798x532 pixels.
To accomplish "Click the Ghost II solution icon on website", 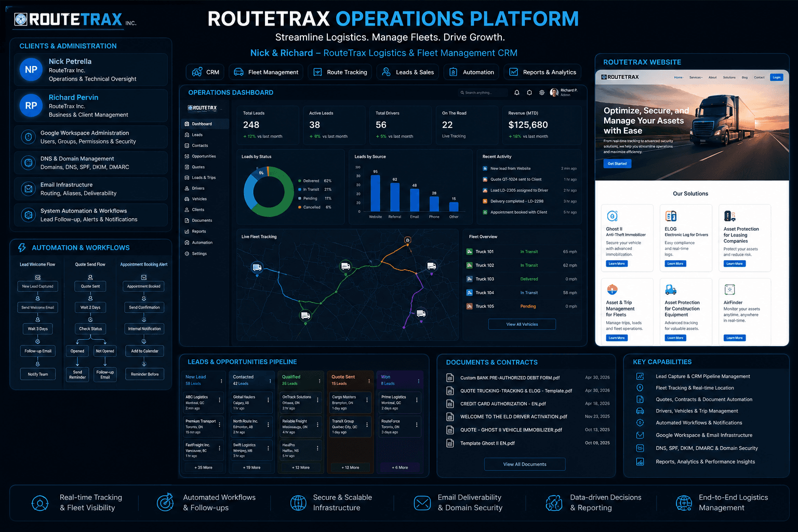I will [613, 216].
